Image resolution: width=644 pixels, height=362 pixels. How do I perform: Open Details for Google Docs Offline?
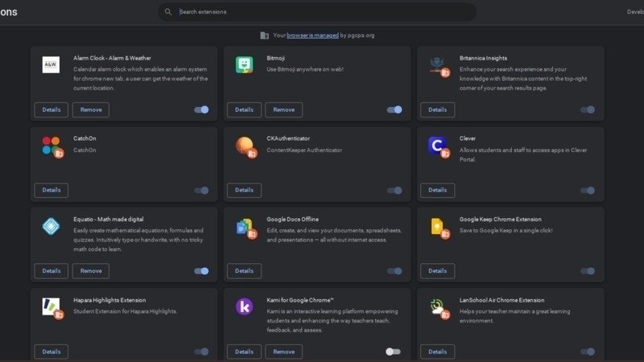click(244, 271)
